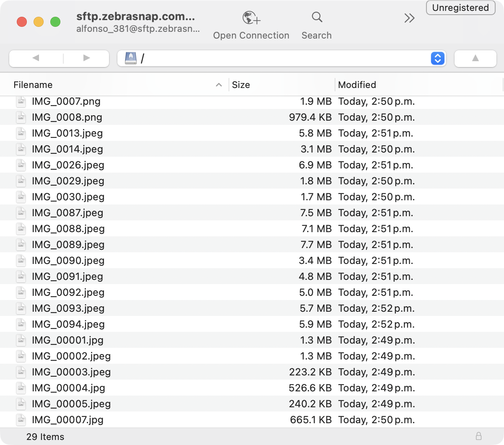Select the file name IMG_0094.jpeg
504x445 pixels.
[x=68, y=324]
